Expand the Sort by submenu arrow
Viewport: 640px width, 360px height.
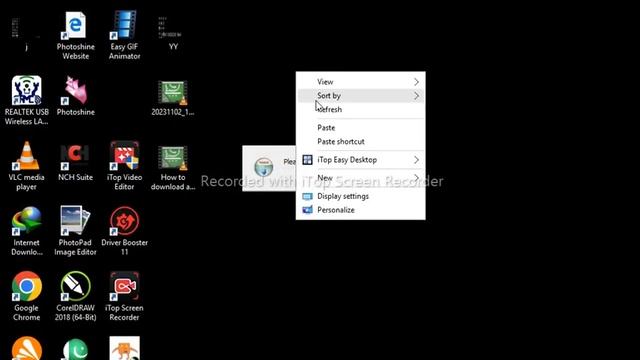pyautogui.click(x=416, y=96)
